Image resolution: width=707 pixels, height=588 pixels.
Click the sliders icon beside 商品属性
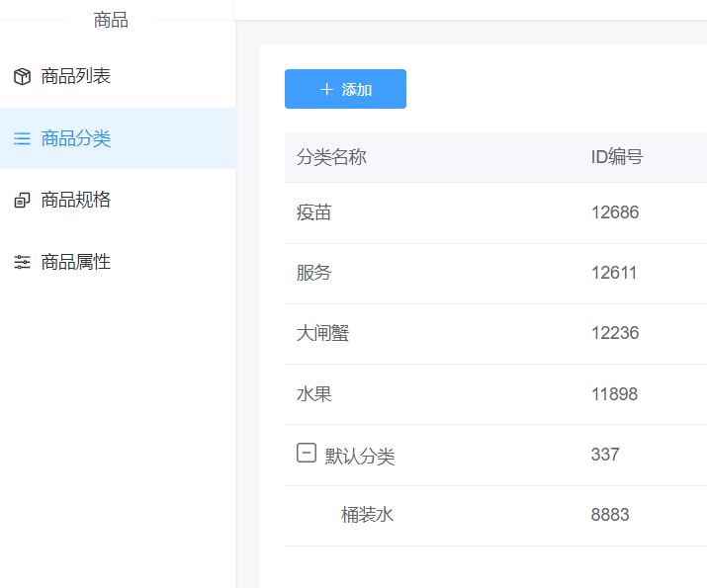(22, 262)
